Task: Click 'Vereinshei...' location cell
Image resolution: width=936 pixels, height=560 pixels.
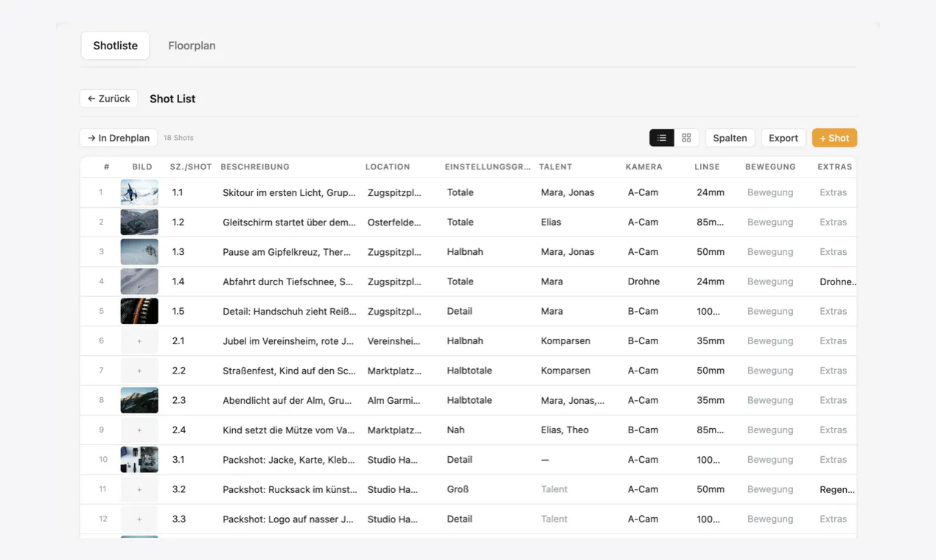Action: coord(394,341)
